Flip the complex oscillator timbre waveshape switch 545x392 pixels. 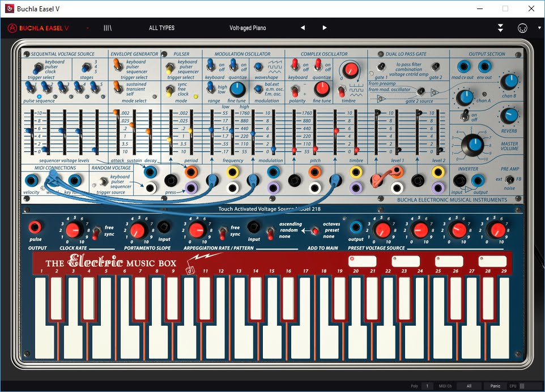pos(341,91)
